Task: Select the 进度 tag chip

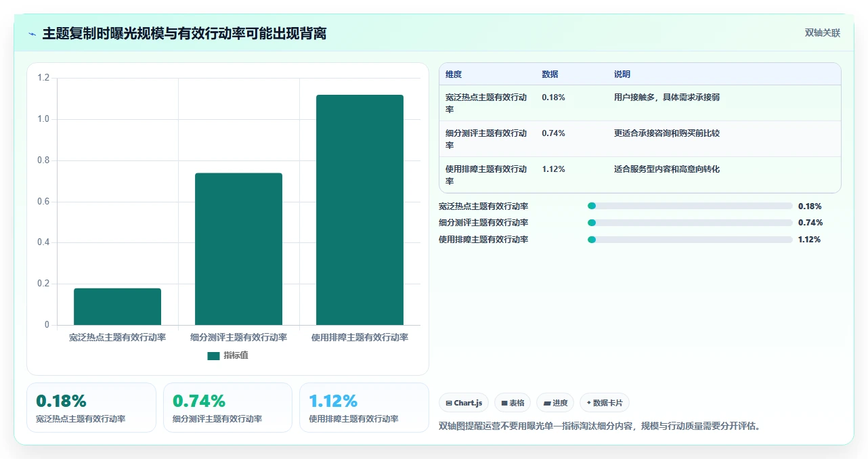Action: (555, 403)
